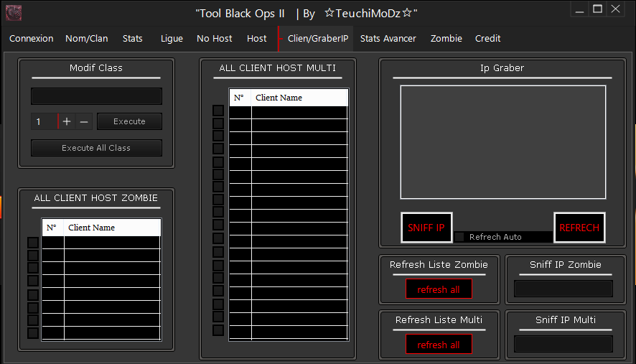Click the Sniff IP Zombie text field
This screenshot has width=636, height=364.
(x=563, y=289)
